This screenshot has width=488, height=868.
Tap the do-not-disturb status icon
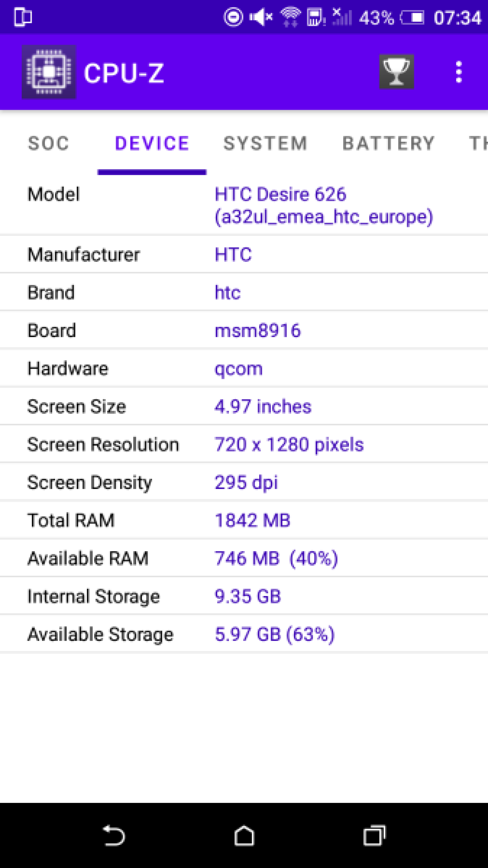click(233, 17)
